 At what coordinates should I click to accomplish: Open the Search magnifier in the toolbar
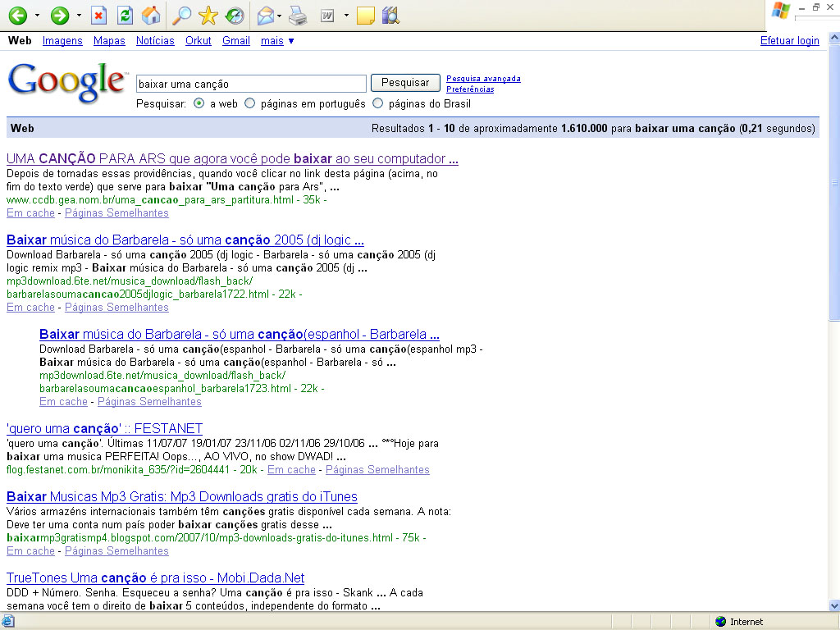click(x=182, y=15)
